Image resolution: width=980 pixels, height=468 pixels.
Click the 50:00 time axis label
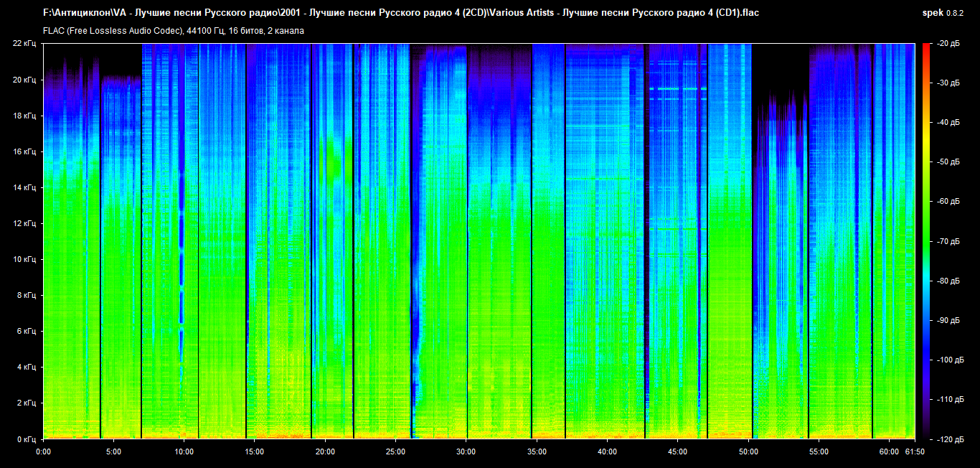(x=748, y=452)
